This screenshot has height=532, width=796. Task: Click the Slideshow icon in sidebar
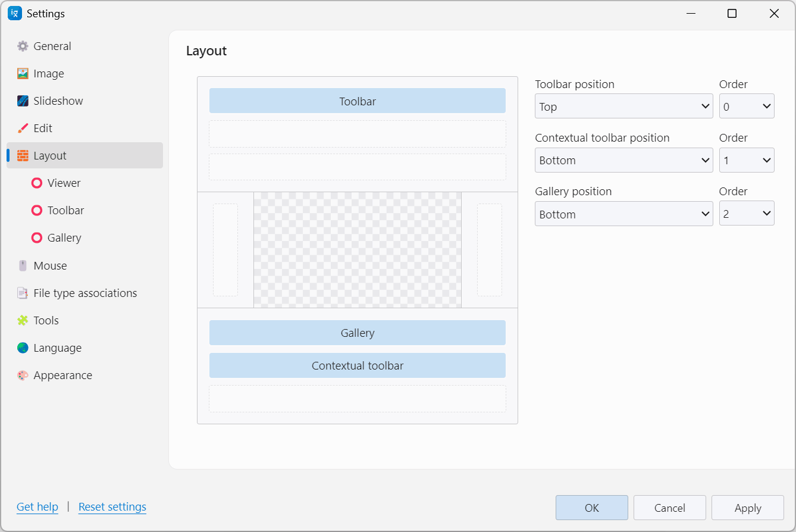pyautogui.click(x=23, y=101)
